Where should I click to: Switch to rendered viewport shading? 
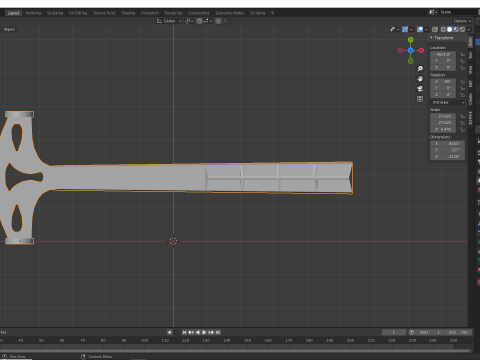[462, 30]
